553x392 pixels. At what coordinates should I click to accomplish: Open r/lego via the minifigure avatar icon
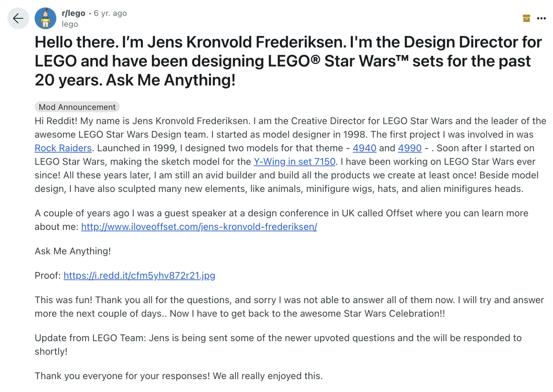pyautogui.click(x=45, y=18)
